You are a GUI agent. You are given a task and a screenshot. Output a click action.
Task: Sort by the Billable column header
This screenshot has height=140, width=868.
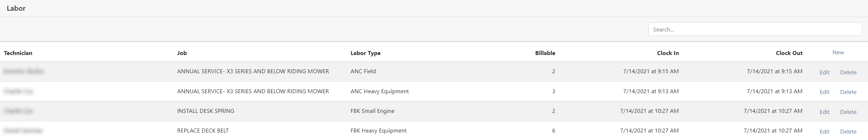[x=545, y=53]
